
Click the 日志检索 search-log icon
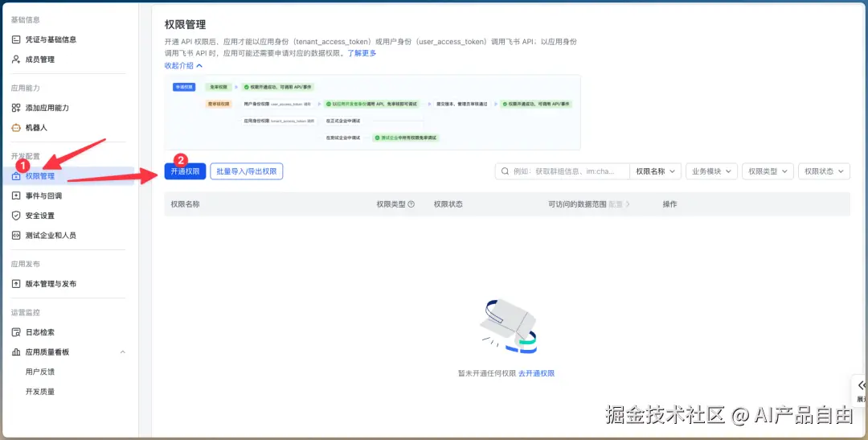(16, 332)
